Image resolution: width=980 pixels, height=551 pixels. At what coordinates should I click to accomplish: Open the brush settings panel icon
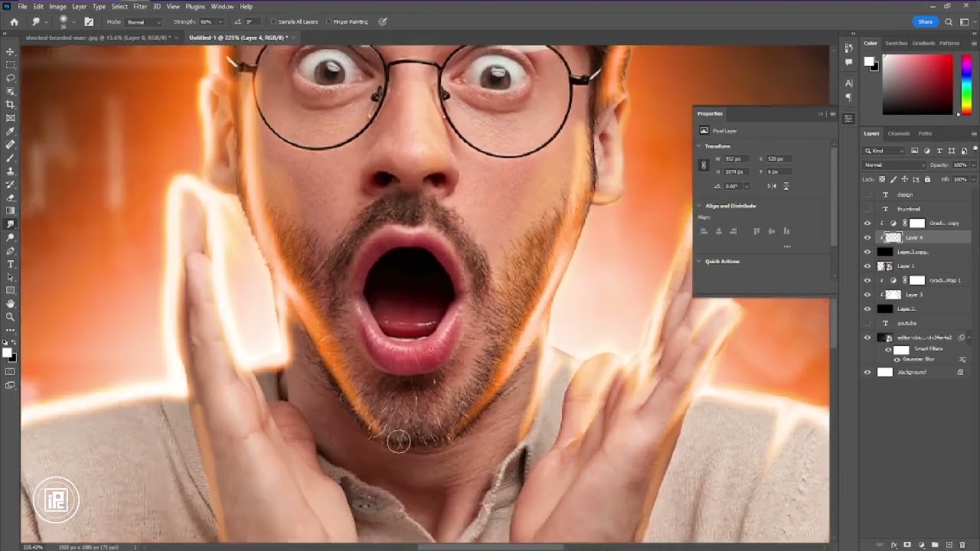point(89,21)
